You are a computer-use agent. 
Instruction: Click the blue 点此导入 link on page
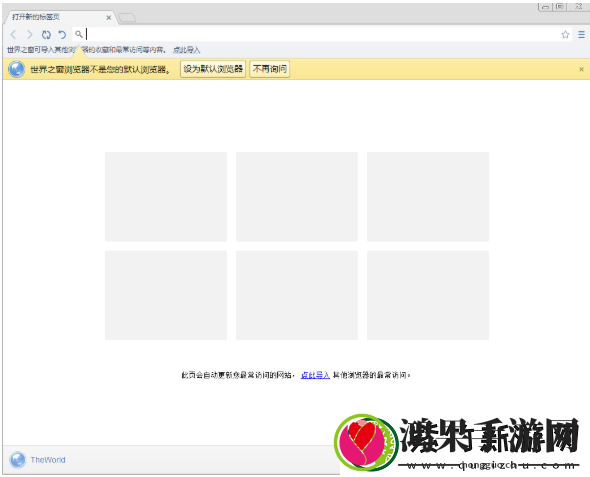point(315,375)
